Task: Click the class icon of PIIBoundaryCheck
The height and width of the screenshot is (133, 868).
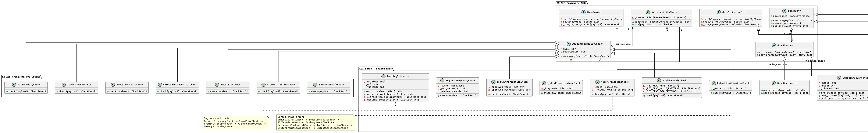Action: coord(14,85)
